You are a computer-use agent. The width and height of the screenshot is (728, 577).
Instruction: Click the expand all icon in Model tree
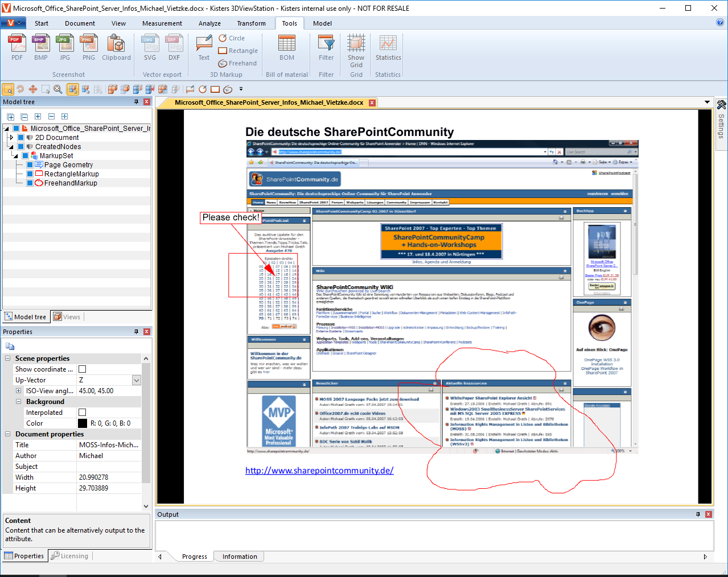click(10, 117)
